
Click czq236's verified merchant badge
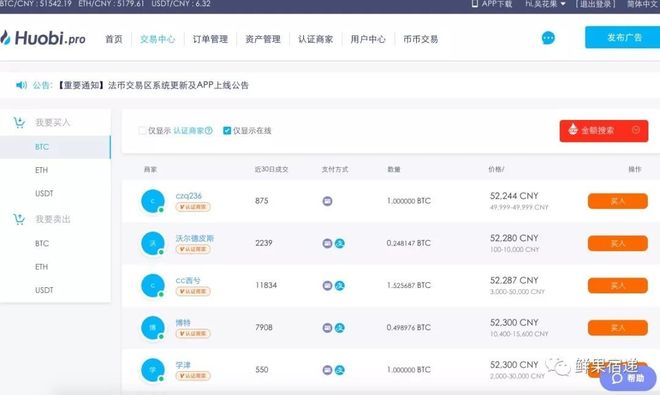[x=193, y=207]
